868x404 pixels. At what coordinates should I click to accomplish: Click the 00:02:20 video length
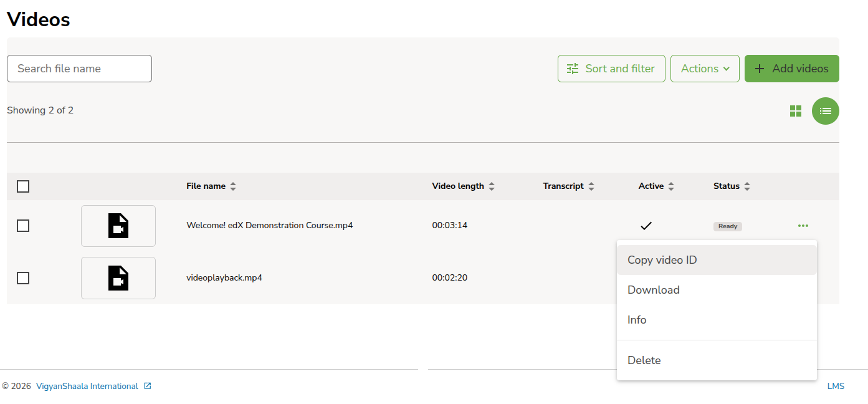click(x=450, y=278)
